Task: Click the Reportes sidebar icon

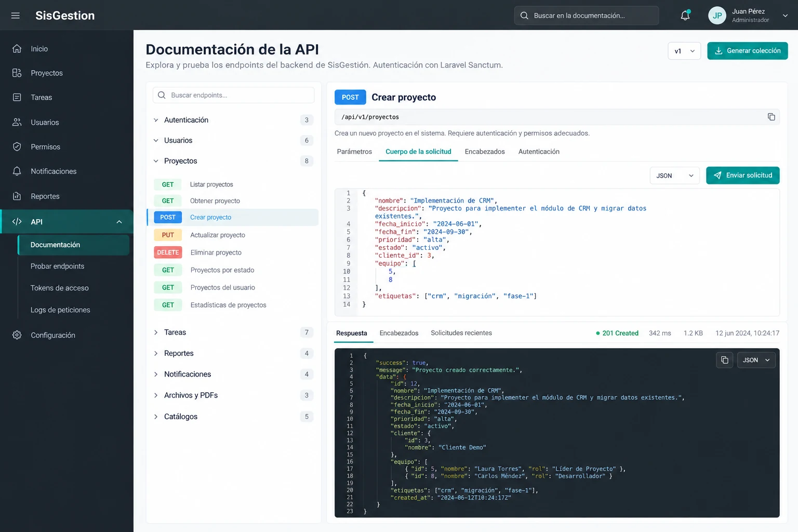Action: [17, 196]
